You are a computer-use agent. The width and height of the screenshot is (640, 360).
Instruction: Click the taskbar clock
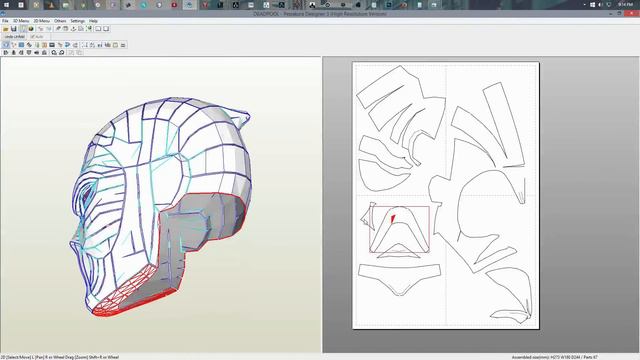[x=625, y=4]
